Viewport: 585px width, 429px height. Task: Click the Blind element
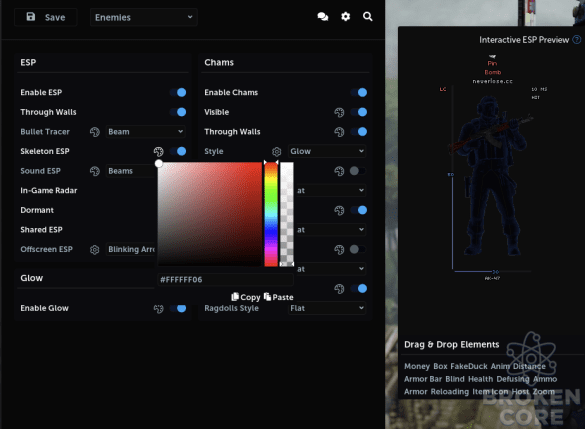click(455, 379)
